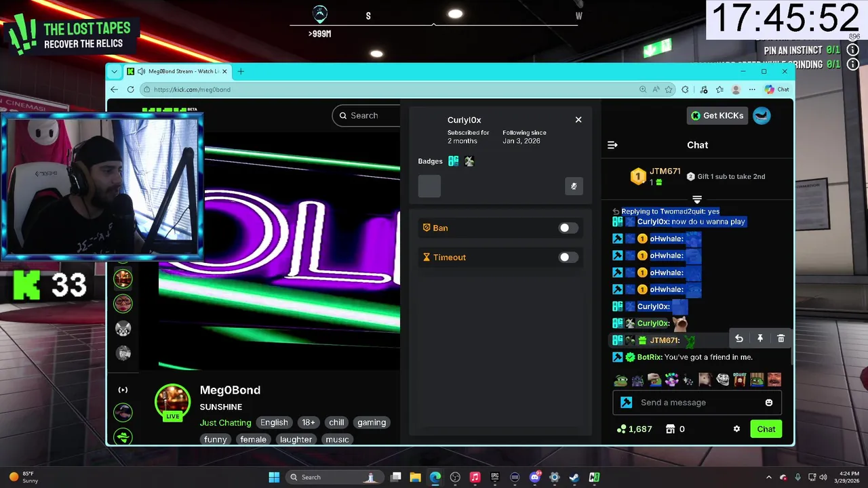
Task: Click first followed channel avatar in Kick sidebar
Action: (123, 279)
